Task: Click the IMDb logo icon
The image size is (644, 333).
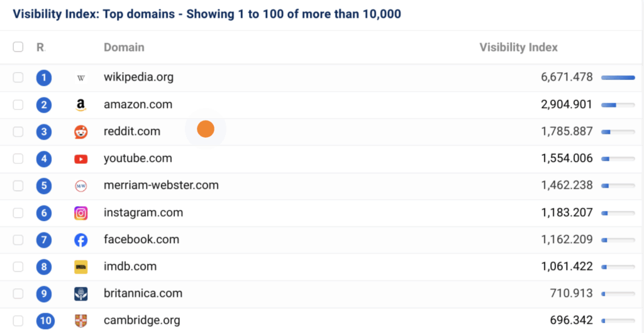Action: (80, 267)
